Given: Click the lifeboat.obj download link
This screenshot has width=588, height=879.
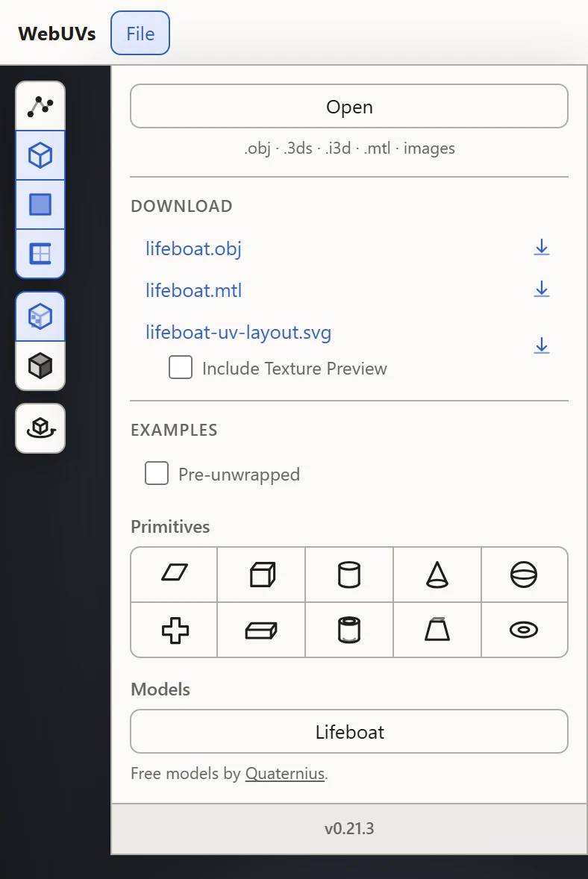Looking at the screenshot, I should pyautogui.click(x=193, y=248).
